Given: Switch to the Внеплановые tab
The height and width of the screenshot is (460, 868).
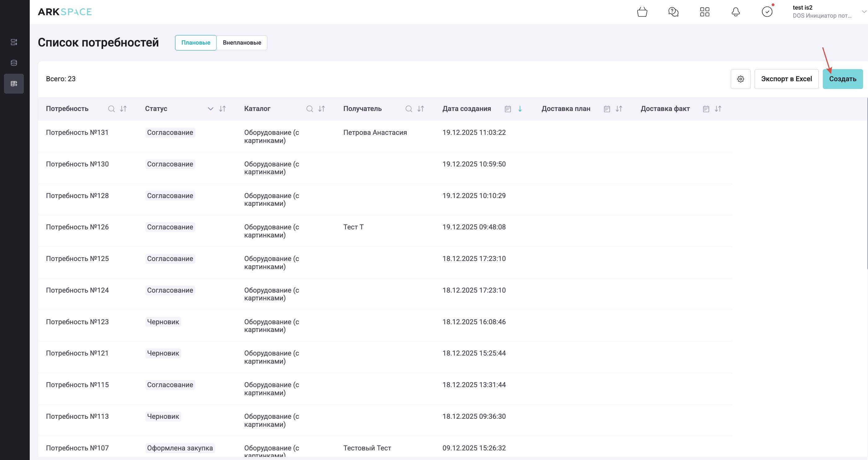Looking at the screenshot, I should [242, 43].
